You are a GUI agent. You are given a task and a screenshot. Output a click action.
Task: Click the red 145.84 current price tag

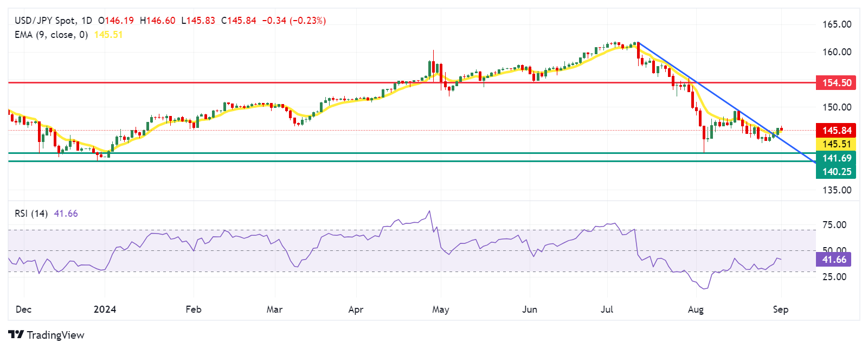click(836, 130)
